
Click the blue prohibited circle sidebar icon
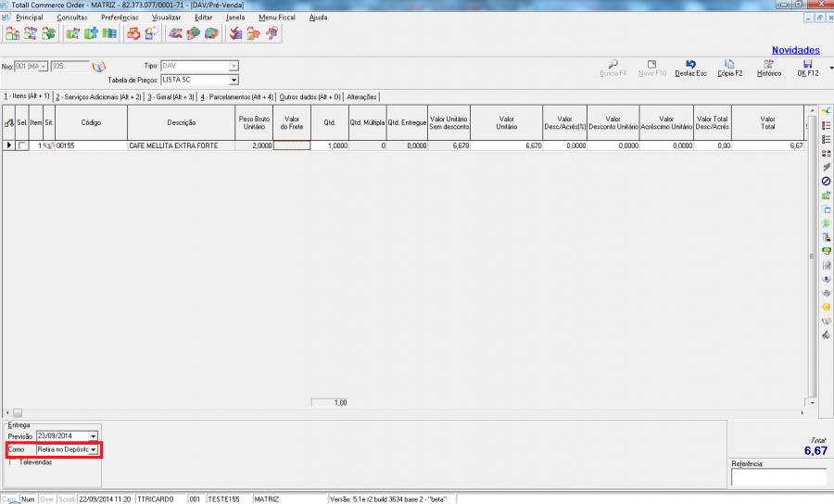coord(826,181)
